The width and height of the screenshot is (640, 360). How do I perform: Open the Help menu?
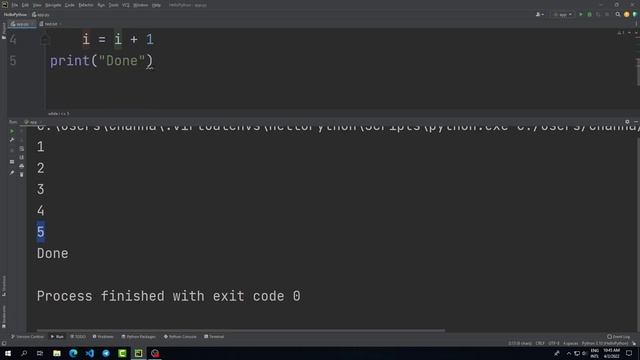156,5
